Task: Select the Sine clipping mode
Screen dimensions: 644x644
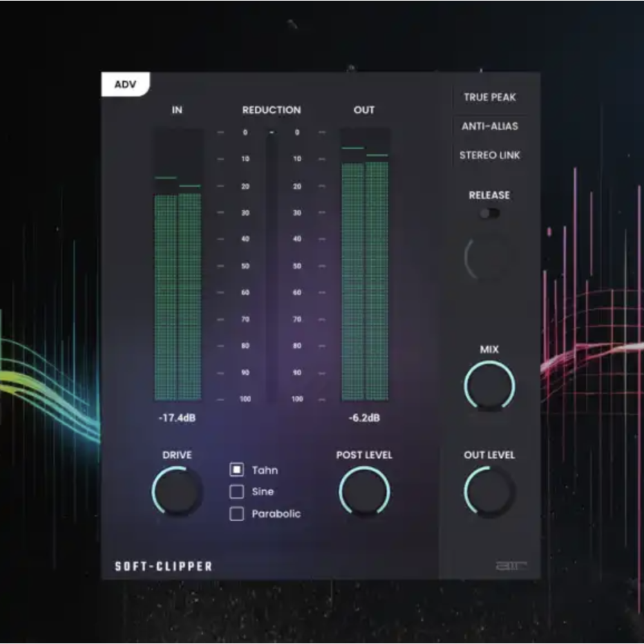Action: tap(237, 492)
